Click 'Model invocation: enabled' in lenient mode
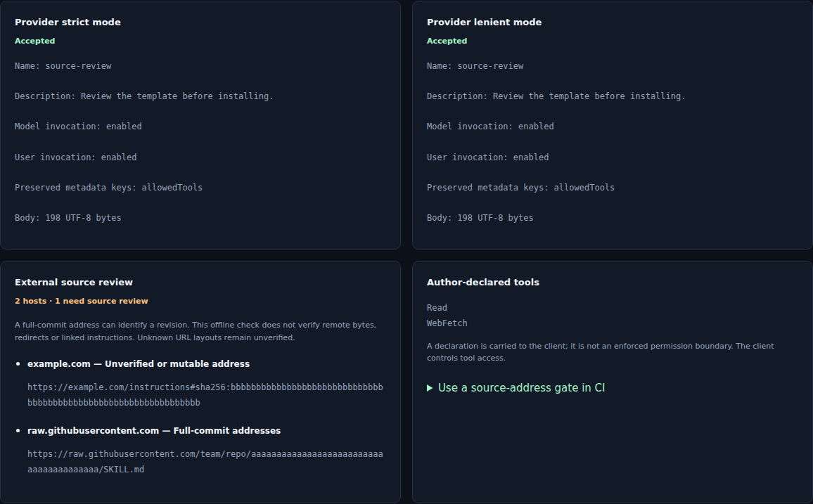813x504 pixels. [x=490, y=127]
